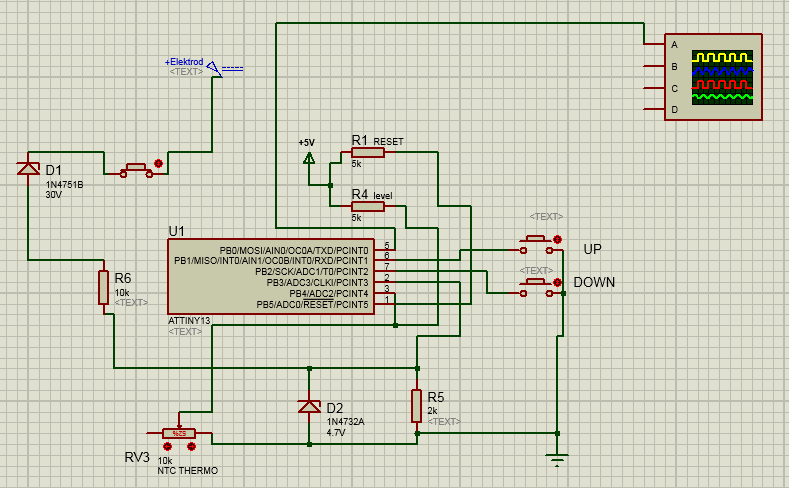Select the D2 1N4732A zener diode symbol
This screenshot has width=789, height=488.
309,406
